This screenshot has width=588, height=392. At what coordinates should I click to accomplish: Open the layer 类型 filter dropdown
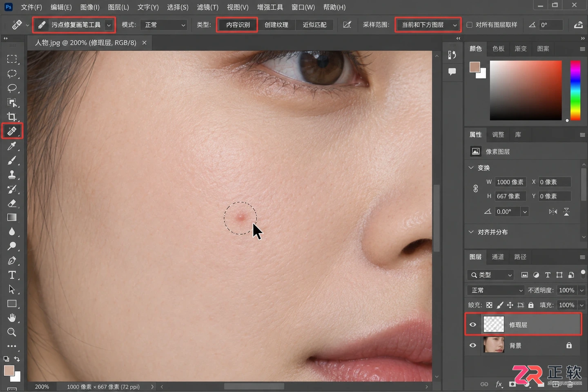(x=490, y=275)
